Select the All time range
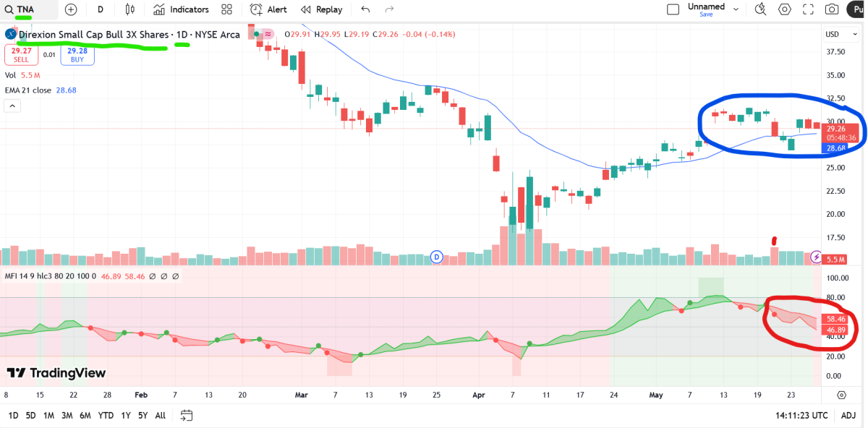This screenshot has height=428, width=868. pyautogui.click(x=160, y=415)
